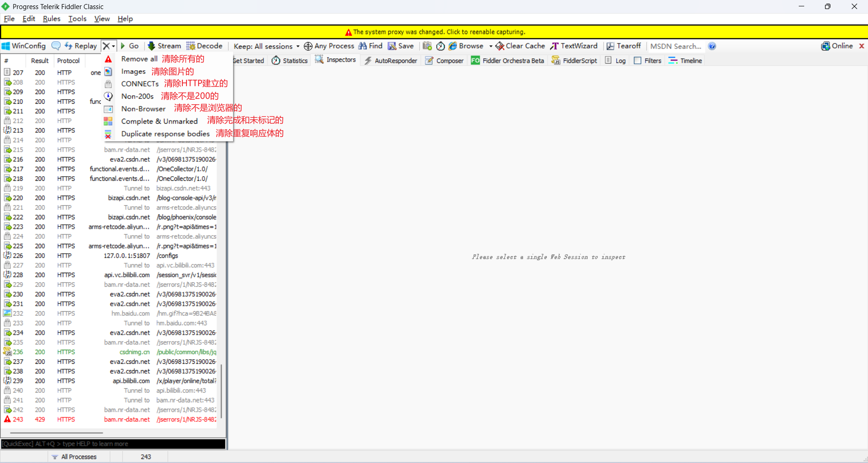Select session 239 api.bilibili.com row
Image resolution: width=868 pixels, height=463 pixels.
(x=110, y=381)
